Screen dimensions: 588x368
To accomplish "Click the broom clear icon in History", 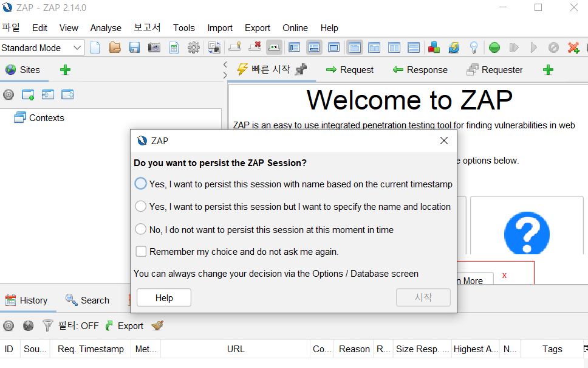I will (157, 325).
